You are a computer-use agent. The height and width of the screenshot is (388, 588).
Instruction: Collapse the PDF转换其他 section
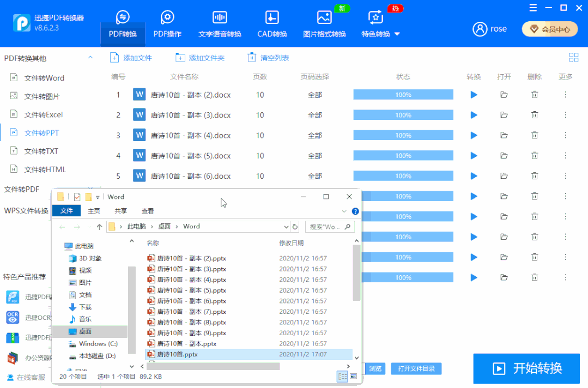tap(90, 58)
